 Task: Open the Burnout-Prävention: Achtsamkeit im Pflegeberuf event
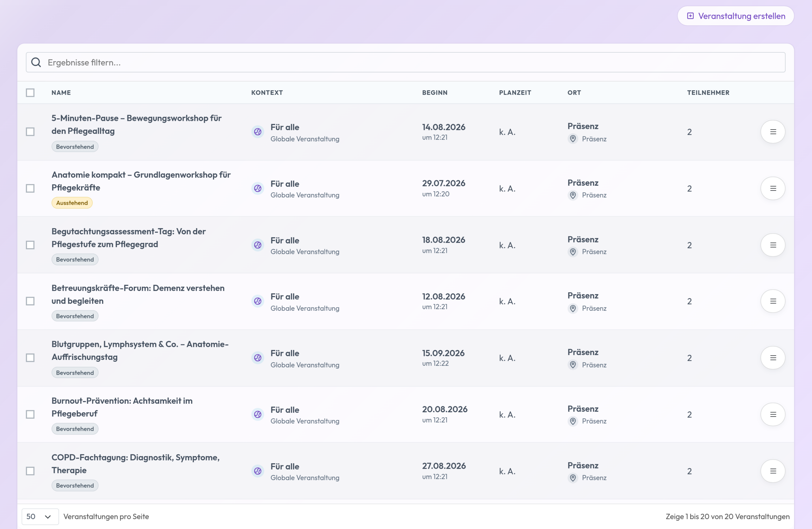click(x=122, y=407)
